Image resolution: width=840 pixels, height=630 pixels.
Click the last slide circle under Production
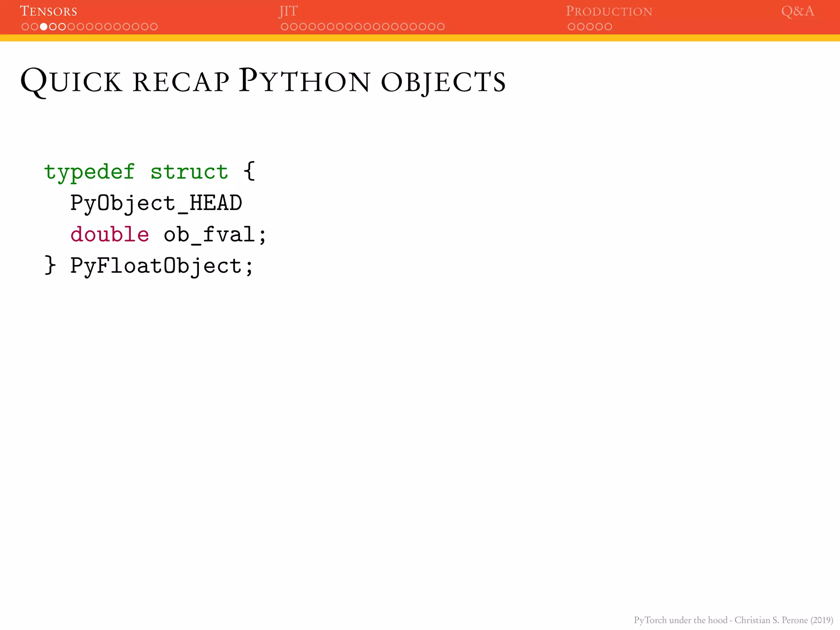tap(608, 27)
